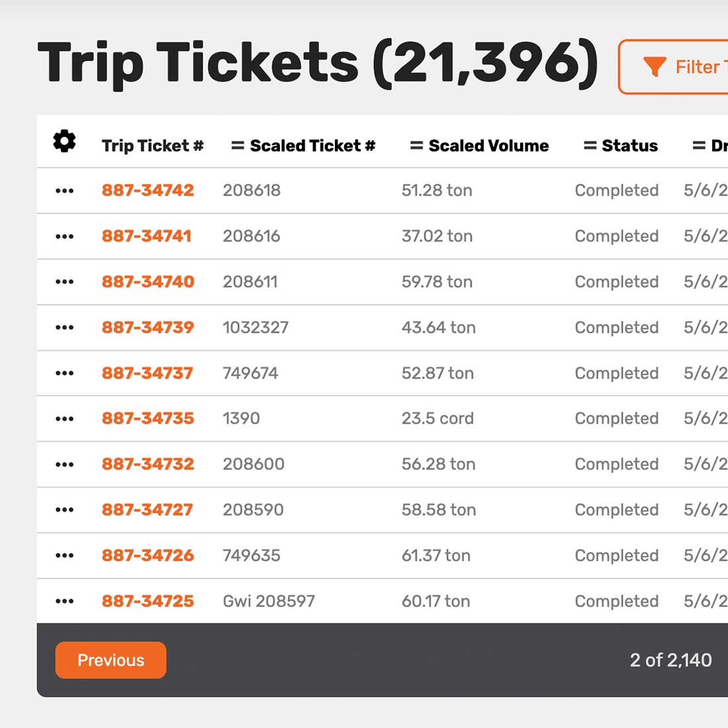The width and height of the screenshot is (728, 728).
Task: Open trip ticket link 887-34737
Action: (x=147, y=373)
